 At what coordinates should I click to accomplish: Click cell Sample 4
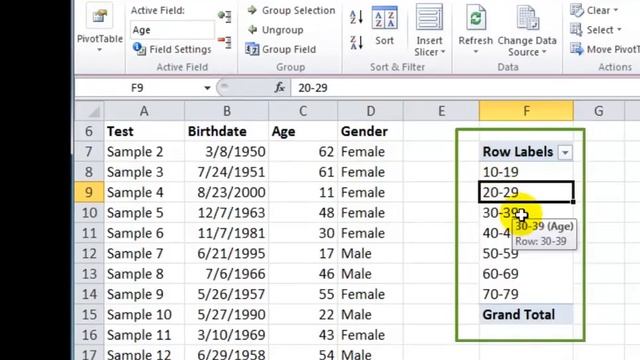tap(144, 192)
